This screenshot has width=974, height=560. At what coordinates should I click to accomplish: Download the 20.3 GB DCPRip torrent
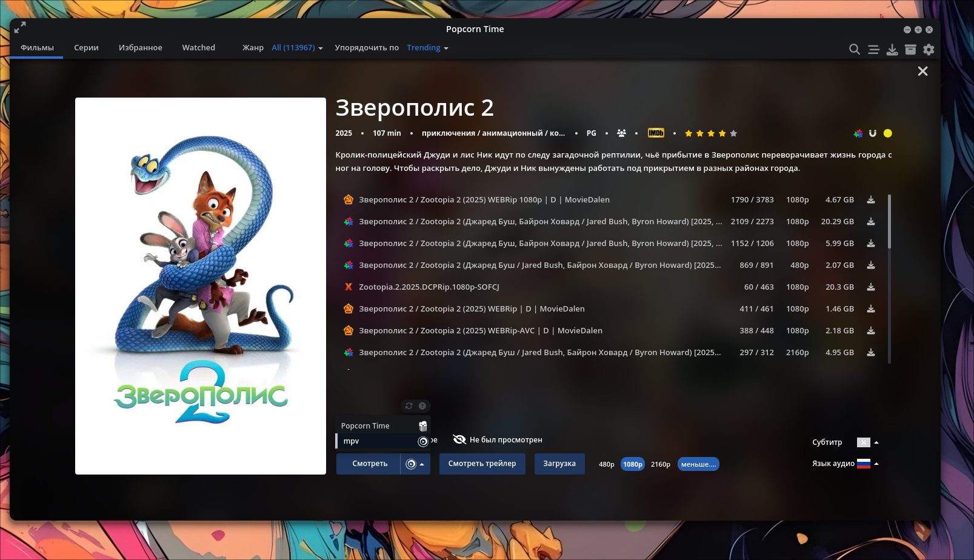pyautogui.click(x=871, y=287)
